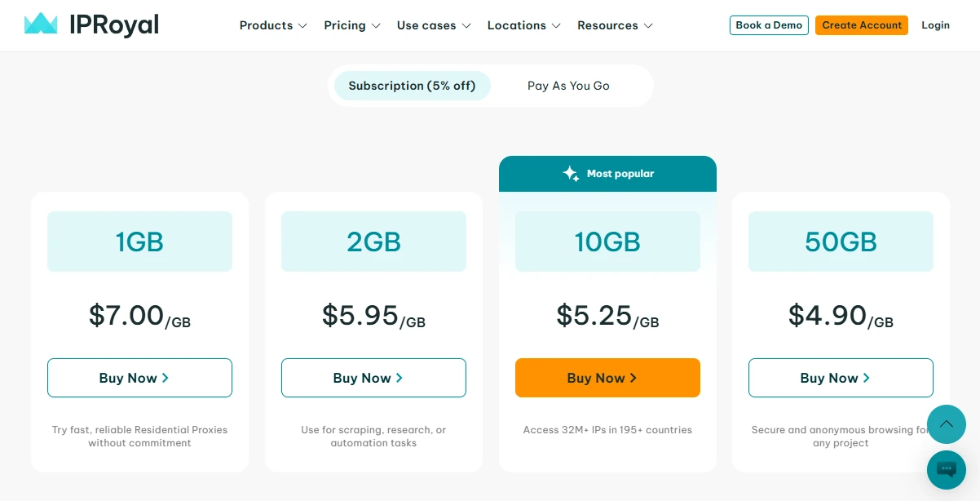Choose Buy Now on the 50GB plan

[841, 378]
